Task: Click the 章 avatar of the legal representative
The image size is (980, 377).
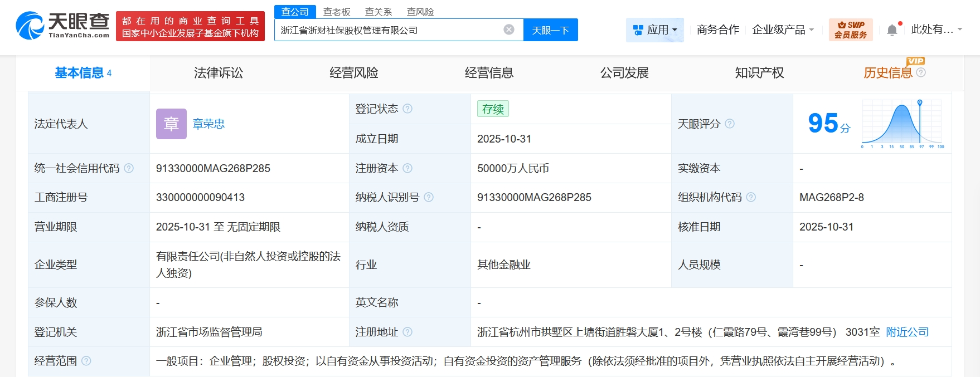Action: pyautogui.click(x=171, y=124)
